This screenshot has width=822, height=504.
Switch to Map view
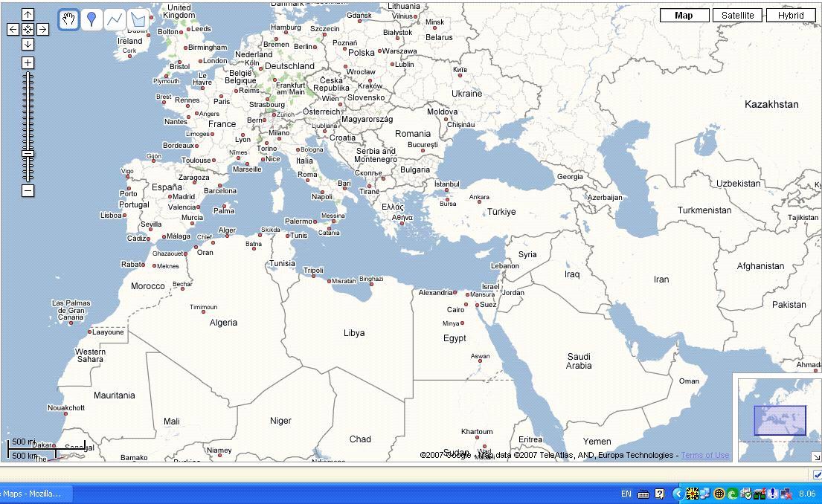point(684,15)
